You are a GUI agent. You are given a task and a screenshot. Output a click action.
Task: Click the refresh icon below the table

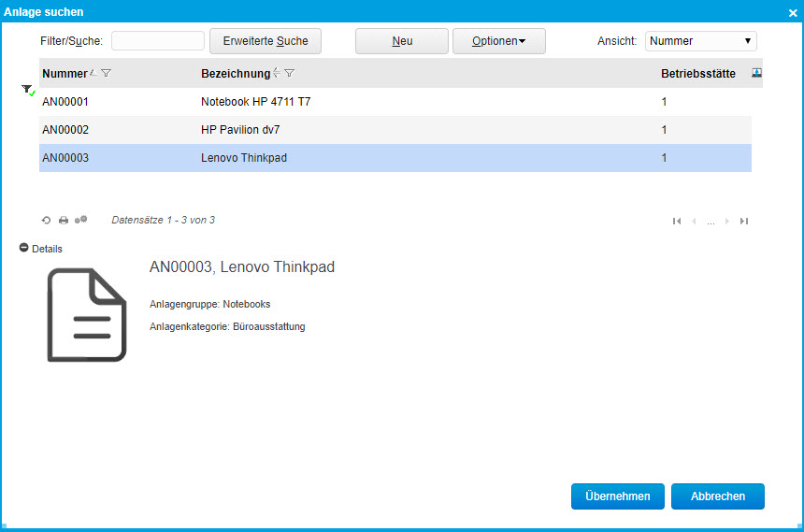[46, 221]
